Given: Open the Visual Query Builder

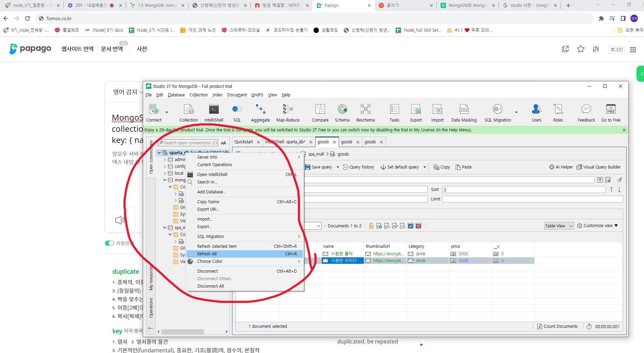Looking at the screenshot, I should 598,167.
